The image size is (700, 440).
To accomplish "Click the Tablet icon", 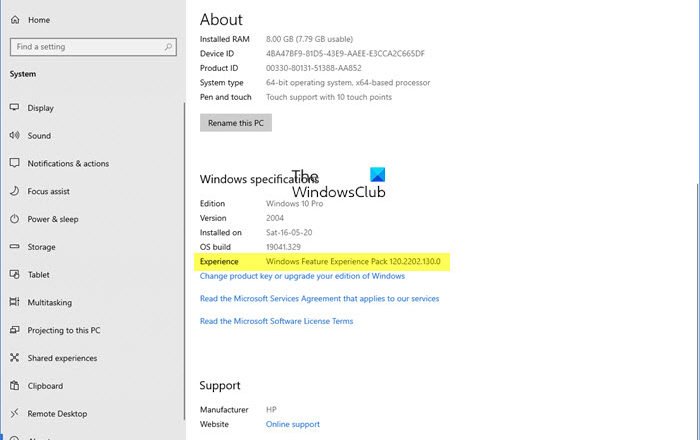I will [x=14, y=274].
